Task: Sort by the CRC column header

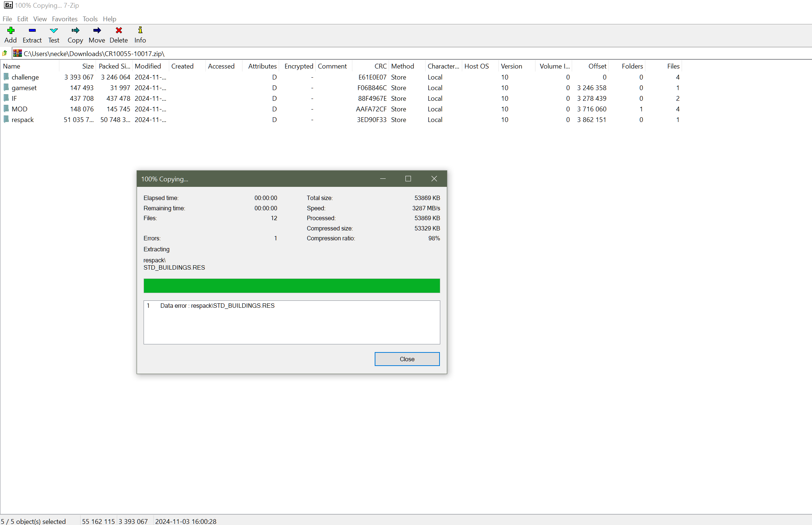Action: [370, 66]
